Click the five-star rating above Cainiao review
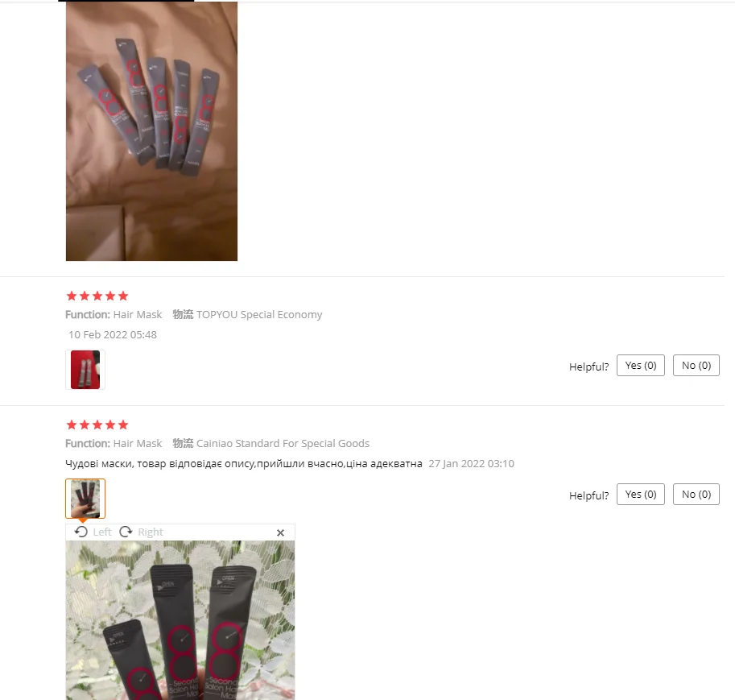 (x=97, y=425)
